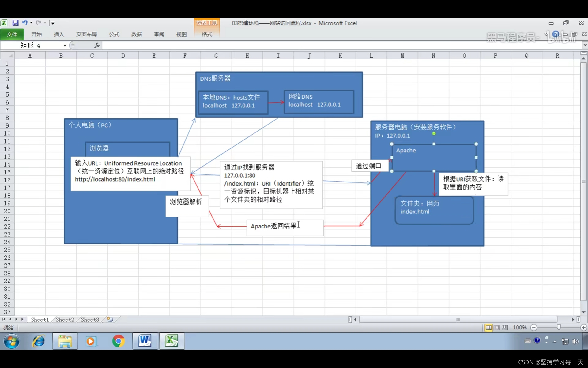
Task: Expand the Name Box dropdown
Action: 65,46
